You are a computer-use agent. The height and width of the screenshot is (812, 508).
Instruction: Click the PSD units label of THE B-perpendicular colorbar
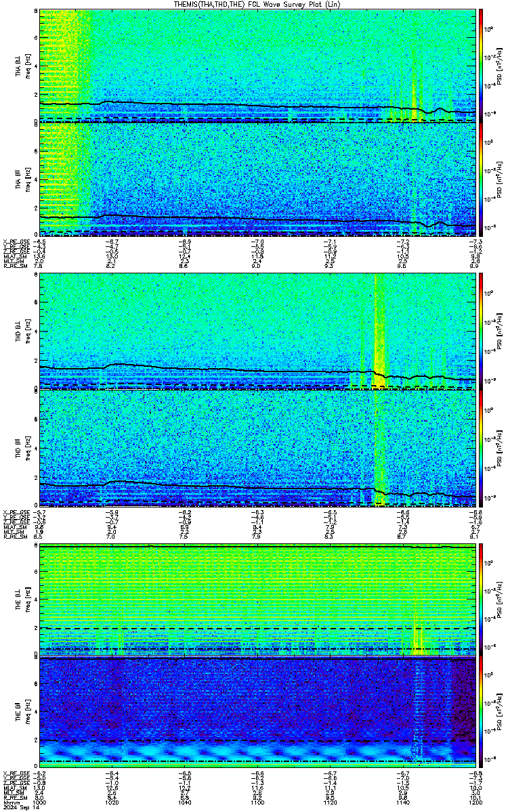500,599
